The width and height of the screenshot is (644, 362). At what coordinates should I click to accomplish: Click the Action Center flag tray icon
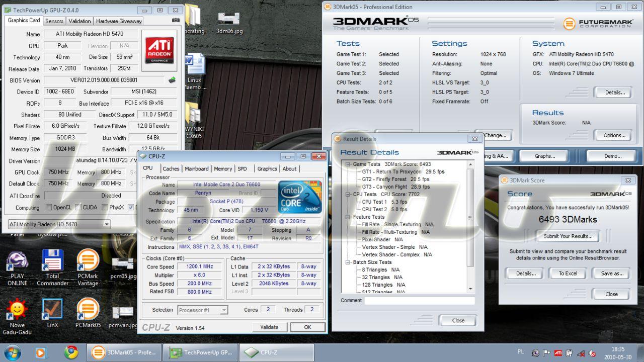coord(547,353)
